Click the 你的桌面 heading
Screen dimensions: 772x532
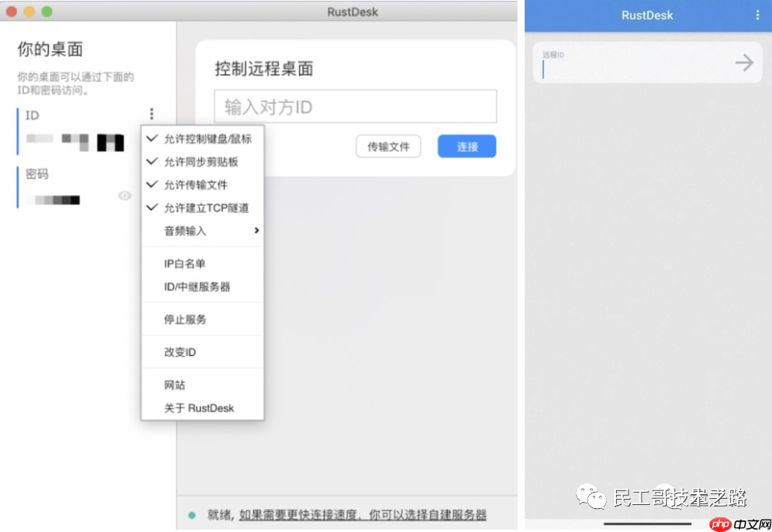[x=50, y=49]
